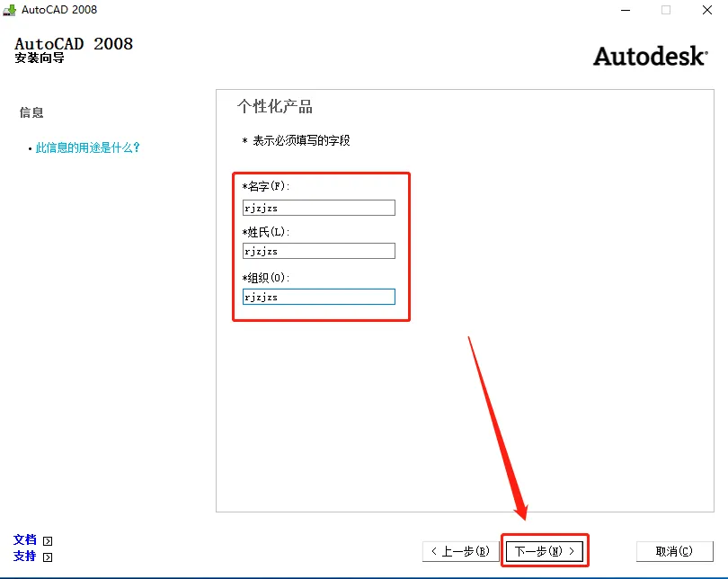This screenshot has height=579, width=728.
Task: Open the 文档 documentation link
Action: (24, 539)
